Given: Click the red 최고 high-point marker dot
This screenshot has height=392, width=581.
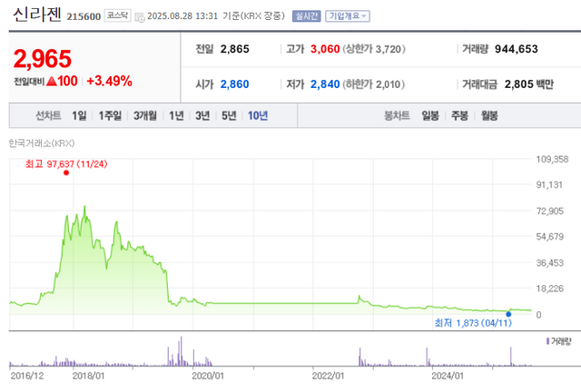Looking at the screenshot, I should click(x=65, y=172).
